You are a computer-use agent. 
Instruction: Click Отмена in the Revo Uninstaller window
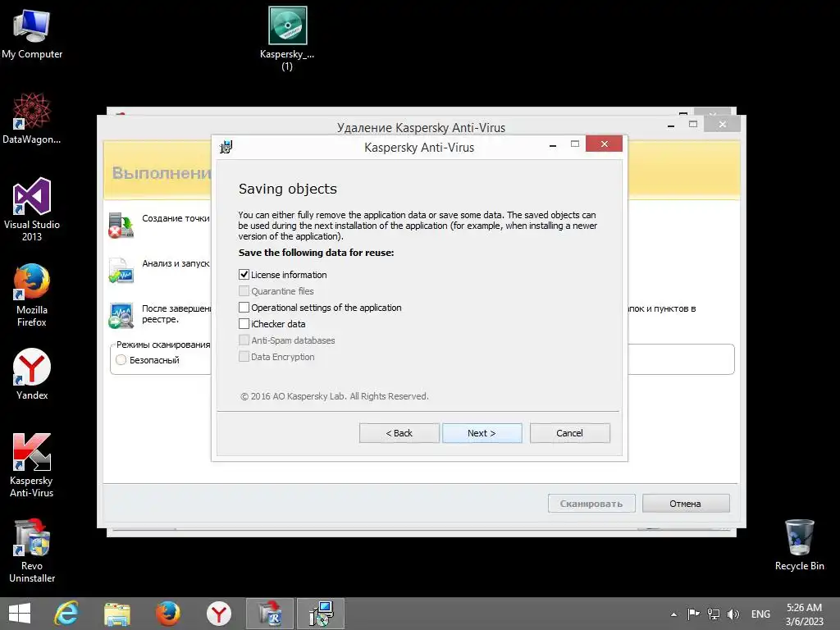coord(686,504)
